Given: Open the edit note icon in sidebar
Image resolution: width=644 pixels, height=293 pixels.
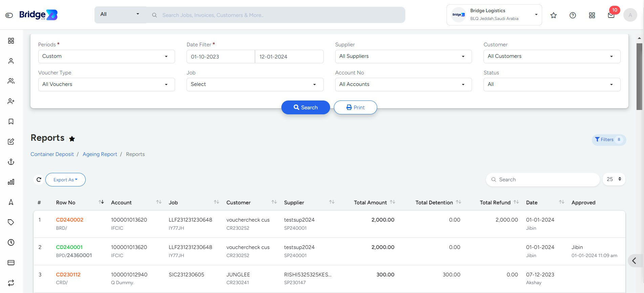Looking at the screenshot, I should click(11, 142).
